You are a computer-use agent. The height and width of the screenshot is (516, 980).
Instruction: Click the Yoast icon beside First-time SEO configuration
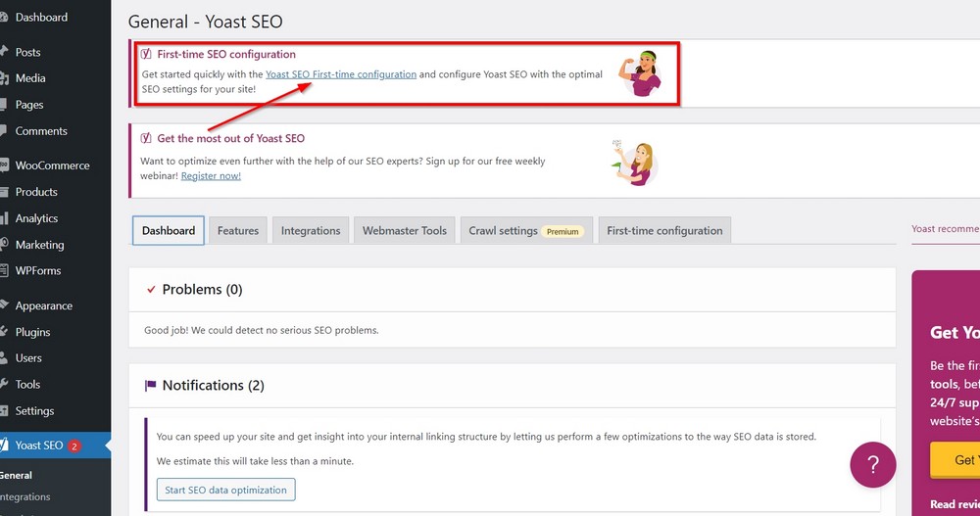click(x=146, y=55)
